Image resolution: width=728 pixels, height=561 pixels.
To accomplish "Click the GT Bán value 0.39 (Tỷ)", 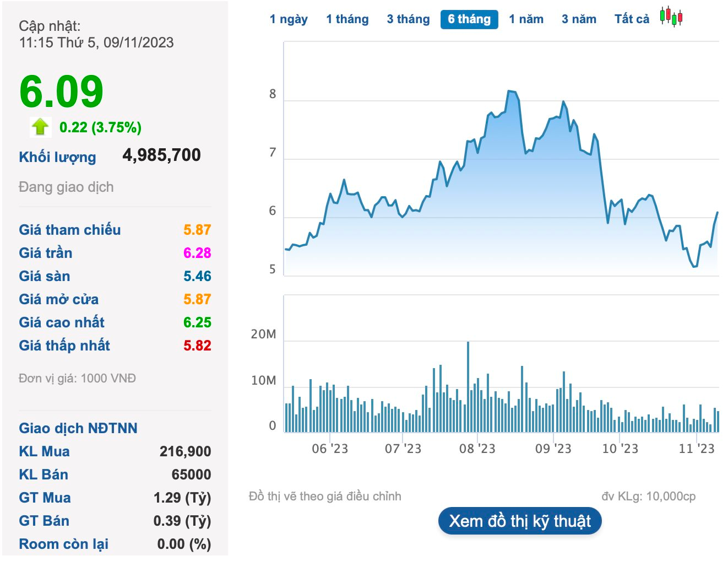I will point(182,521).
